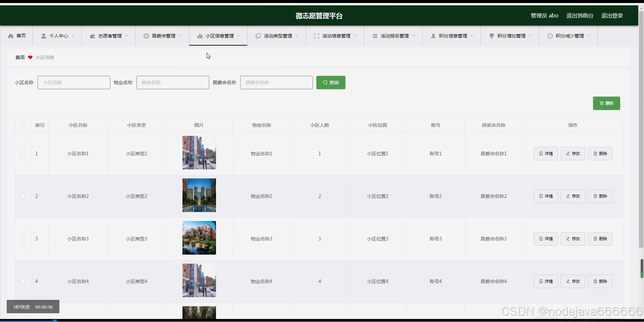Expand the 个人中心 dropdown arrow
The image size is (644, 322).
[x=73, y=36]
